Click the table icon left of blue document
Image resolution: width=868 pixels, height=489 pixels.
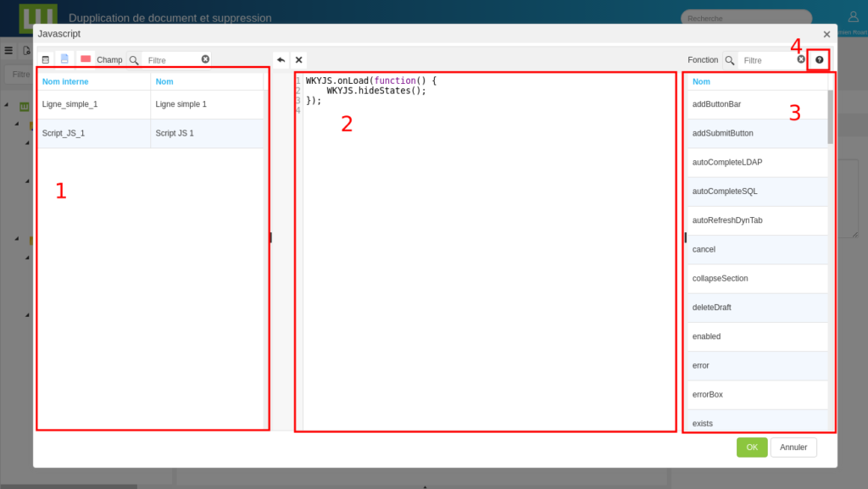pos(45,60)
